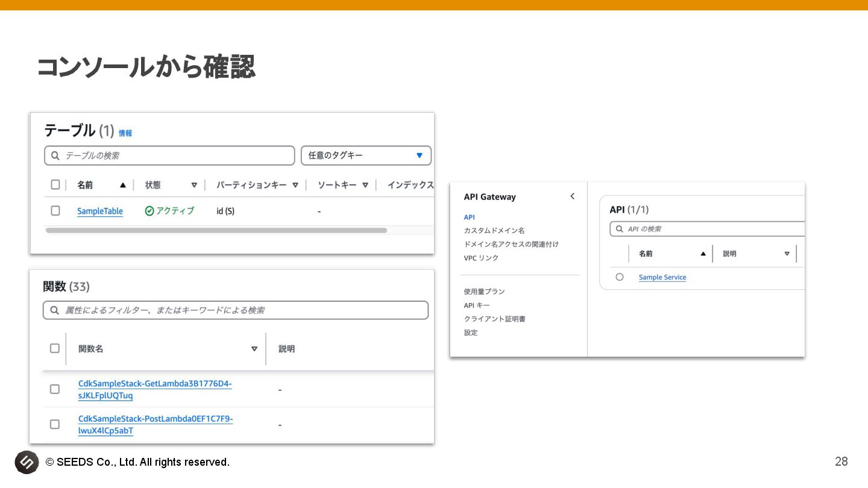This screenshot has width=868, height=488.
Task: Open クライアント証明書 in sidebar
Action: pyautogui.click(x=494, y=319)
